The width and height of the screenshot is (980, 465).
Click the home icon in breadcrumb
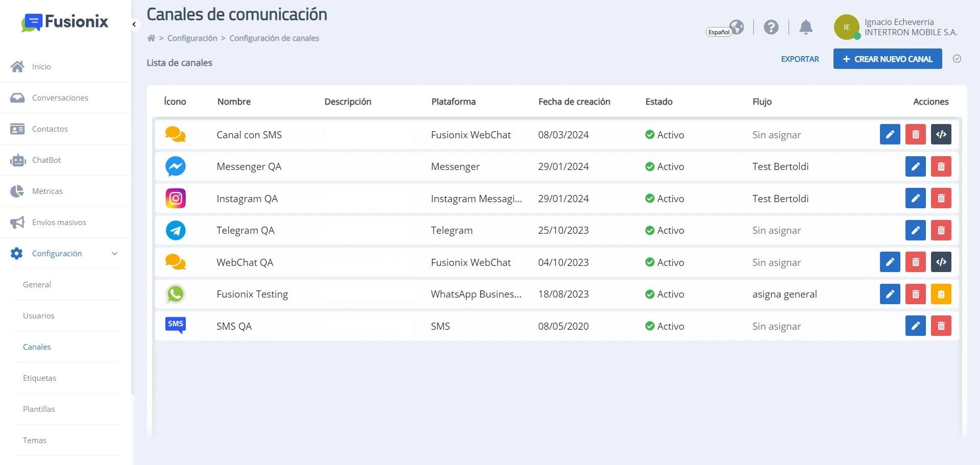151,38
